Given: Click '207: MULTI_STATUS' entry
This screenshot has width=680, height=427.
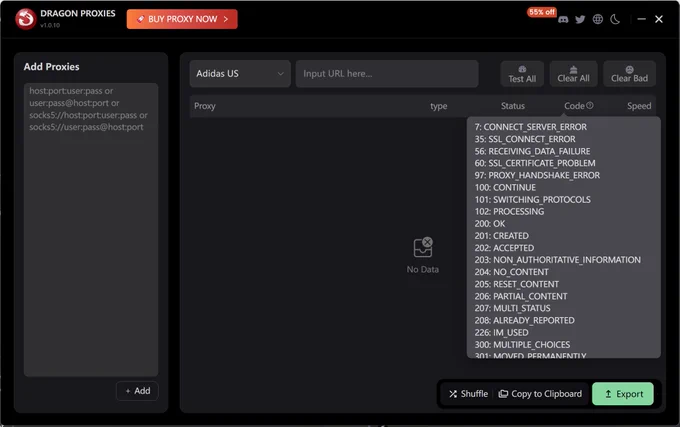Looking at the screenshot, I should point(512,308).
